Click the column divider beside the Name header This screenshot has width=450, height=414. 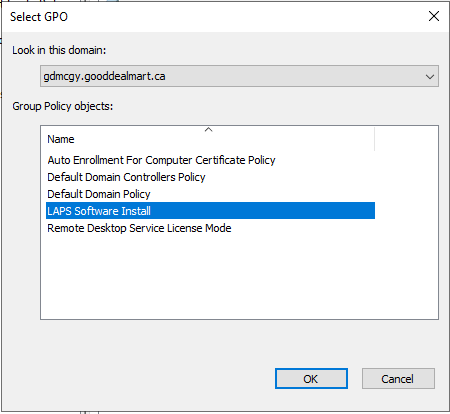click(x=375, y=139)
